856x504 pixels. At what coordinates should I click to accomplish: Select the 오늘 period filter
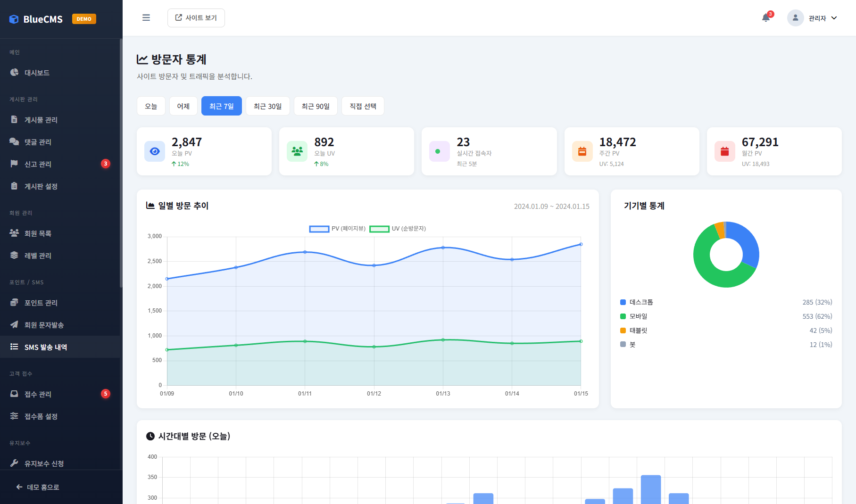pyautogui.click(x=151, y=106)
